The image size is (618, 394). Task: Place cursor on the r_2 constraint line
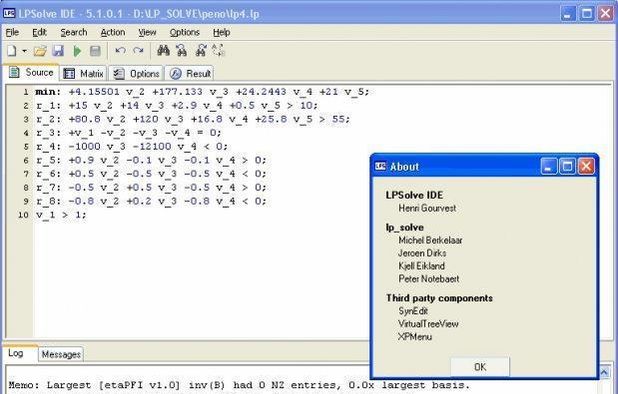click(193, 119)
